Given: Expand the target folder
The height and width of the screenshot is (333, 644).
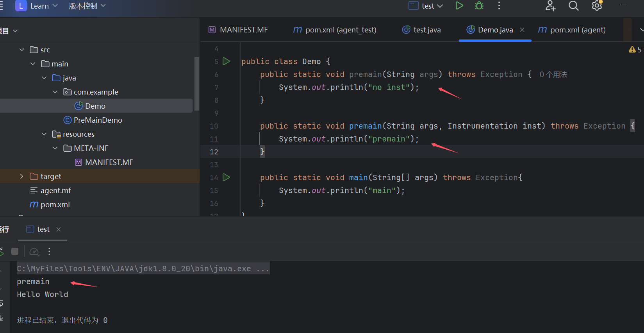Looking at the screenshot, I should [x=22, y=176].
